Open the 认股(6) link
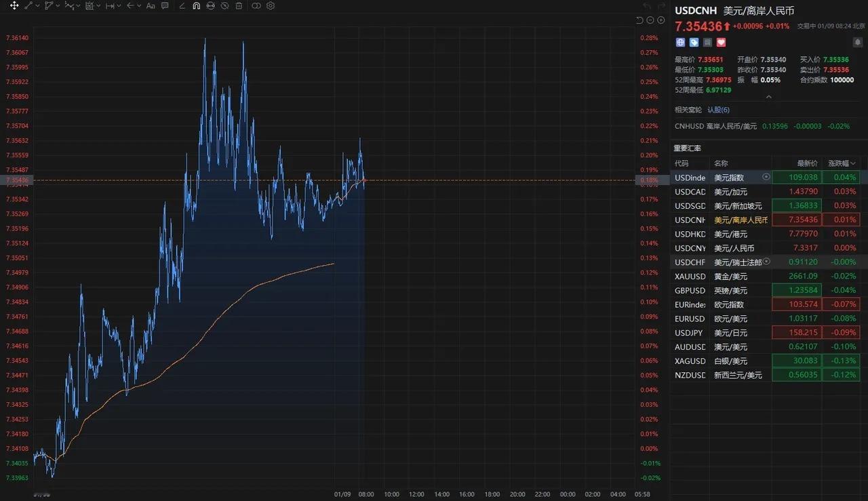The image size is (868, 501). pos(718,110)
